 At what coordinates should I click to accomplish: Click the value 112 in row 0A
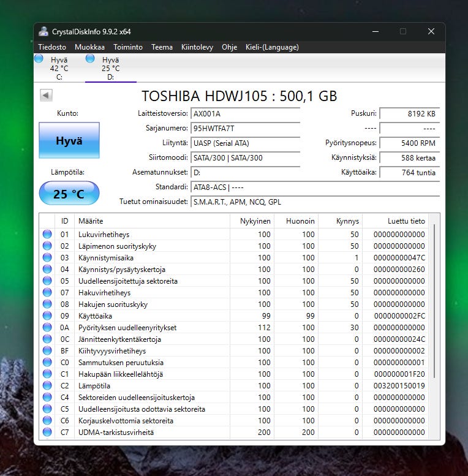coord(264,328)
